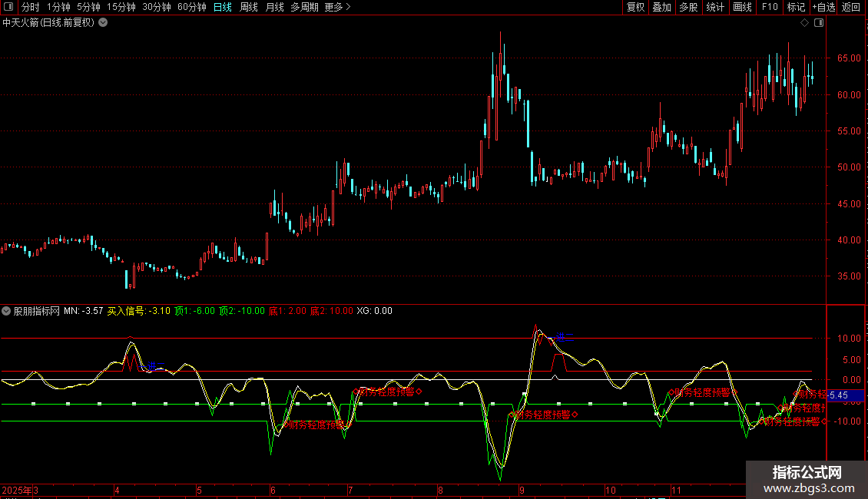Screen dimensions: 868x499
Task: Click the 65.00 price axis label
Action: [849, 58]
